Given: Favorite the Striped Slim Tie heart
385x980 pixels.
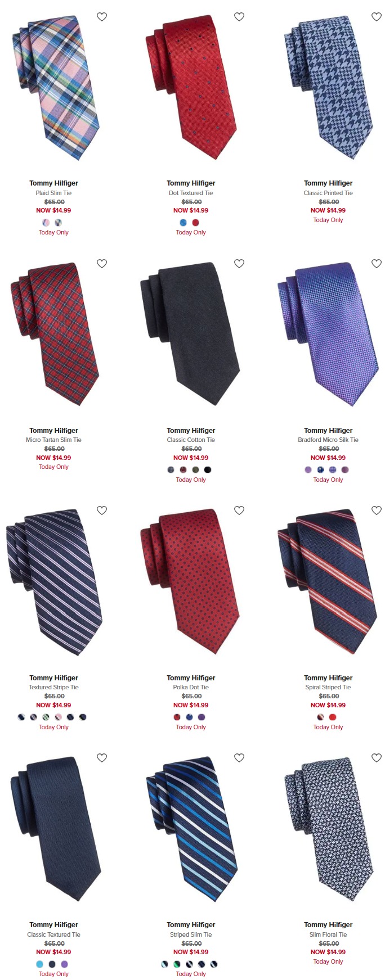Looking at the screenshot, I should (239, 758).
